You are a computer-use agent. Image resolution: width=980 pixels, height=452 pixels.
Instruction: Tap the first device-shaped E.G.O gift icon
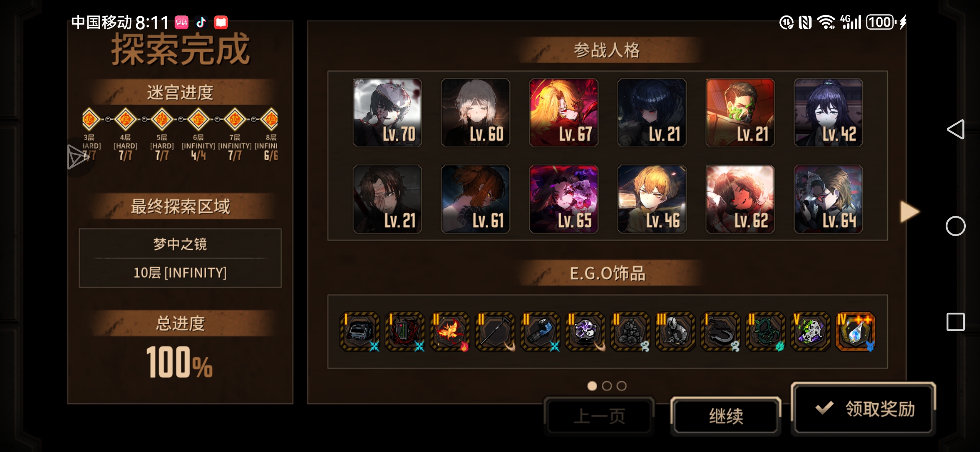click(360, 331)
